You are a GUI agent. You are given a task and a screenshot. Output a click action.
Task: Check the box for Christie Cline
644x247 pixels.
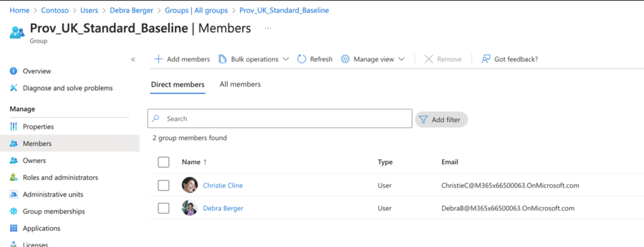(x=164, y=185)
